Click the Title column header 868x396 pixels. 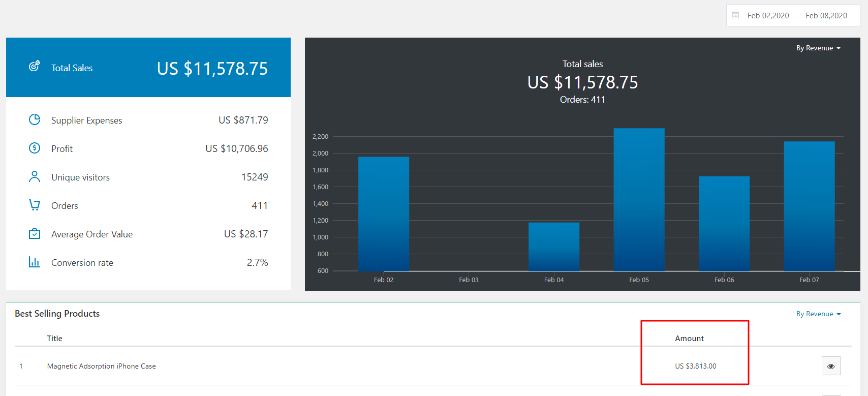click(54, 339)
